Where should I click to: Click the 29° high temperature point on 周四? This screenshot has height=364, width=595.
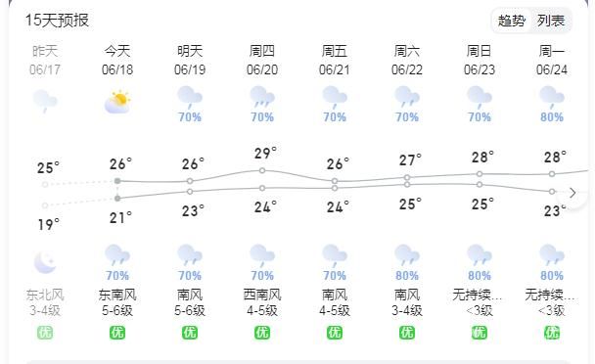coord(262,171)
